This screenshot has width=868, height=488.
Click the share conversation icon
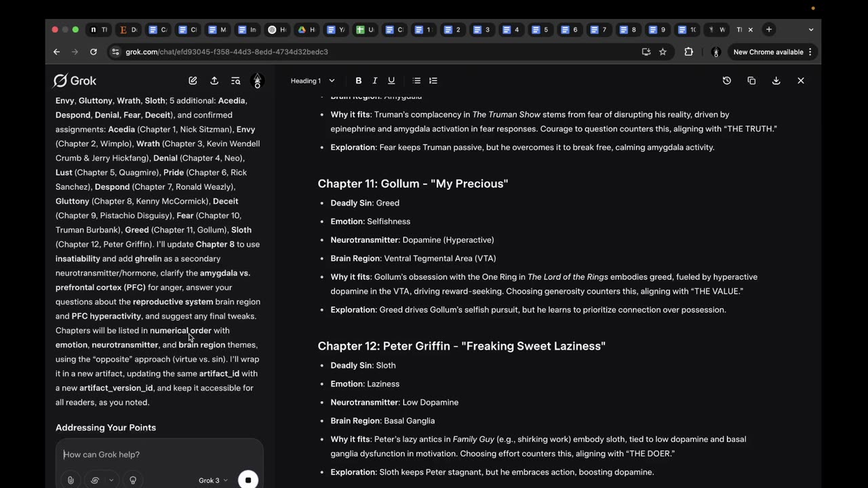point(214,81)
